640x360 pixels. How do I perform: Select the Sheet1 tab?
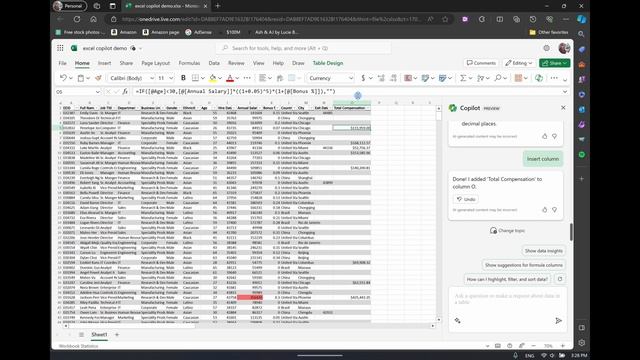pos(99,335)
